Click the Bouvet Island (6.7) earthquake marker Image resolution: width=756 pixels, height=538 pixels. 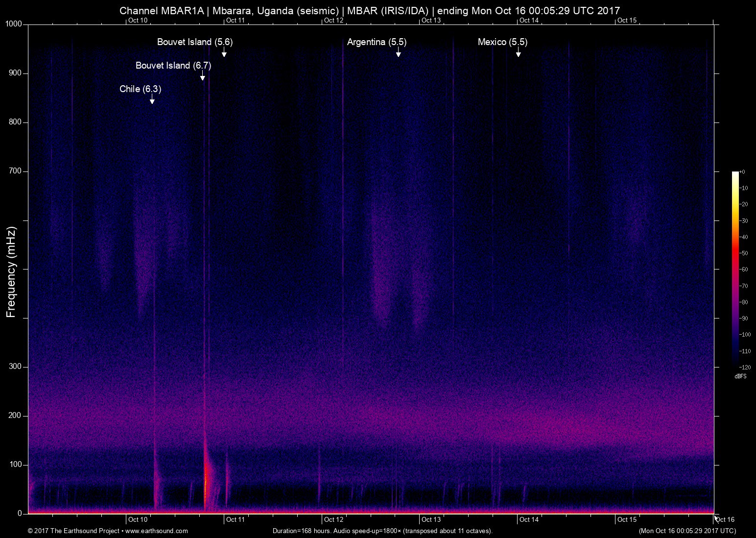tap(174, 65)
